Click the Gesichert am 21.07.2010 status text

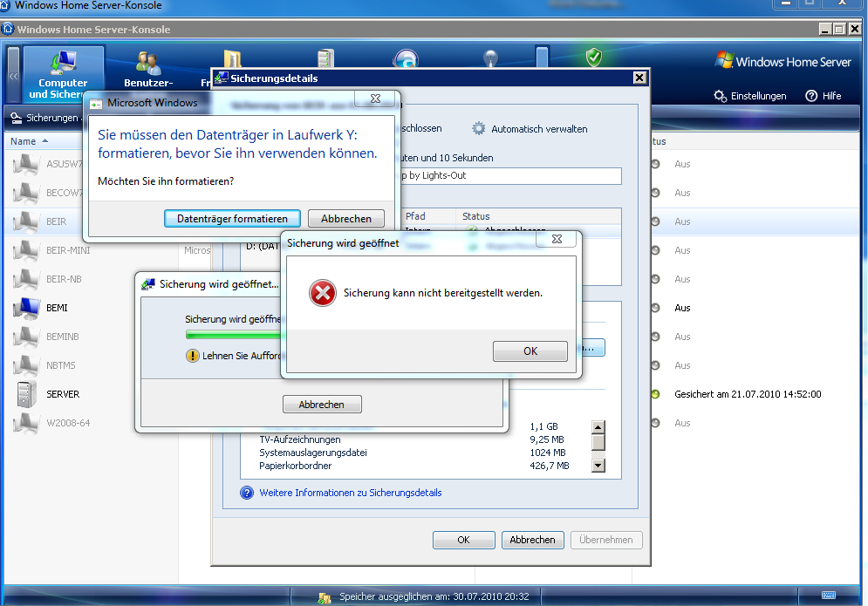click(748, 394)
